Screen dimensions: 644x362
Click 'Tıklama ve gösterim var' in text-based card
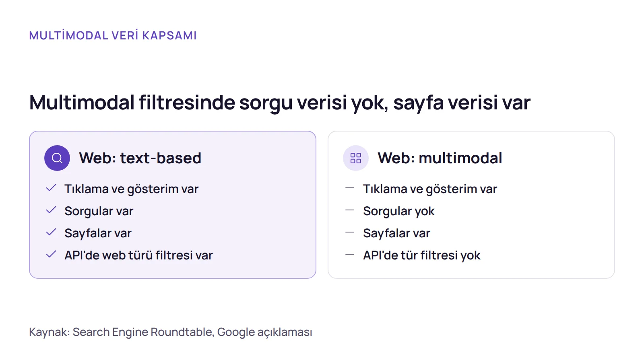(132, 189)
